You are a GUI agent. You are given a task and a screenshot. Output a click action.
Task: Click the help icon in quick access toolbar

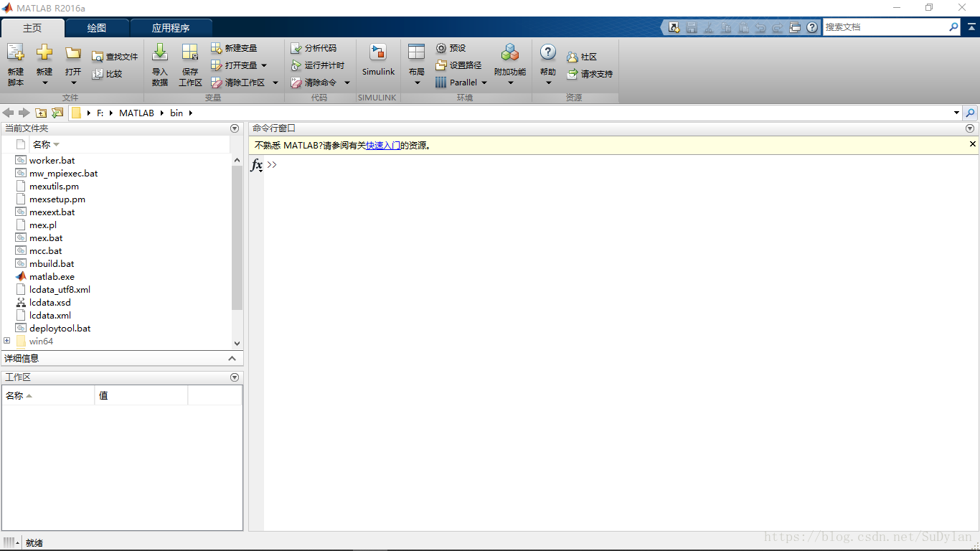click(812, 27)
